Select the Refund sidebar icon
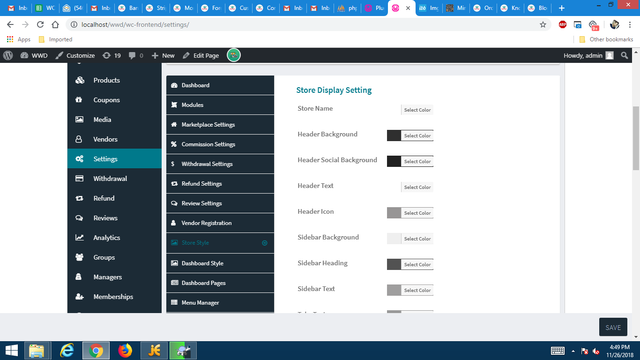640x360 pixels. pyautogui.click(x=79, y=198)
